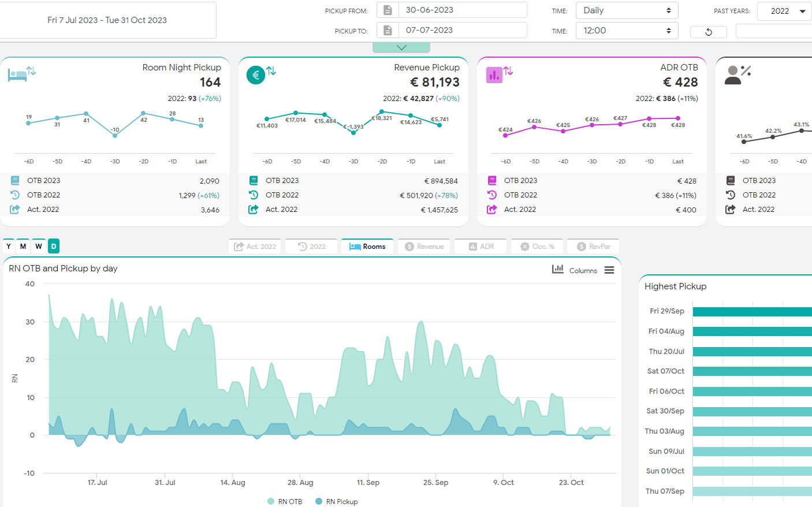Click the pink bar chart ADR OTB icon
Viewport: 812px width, 507px height.
(494, 74)
